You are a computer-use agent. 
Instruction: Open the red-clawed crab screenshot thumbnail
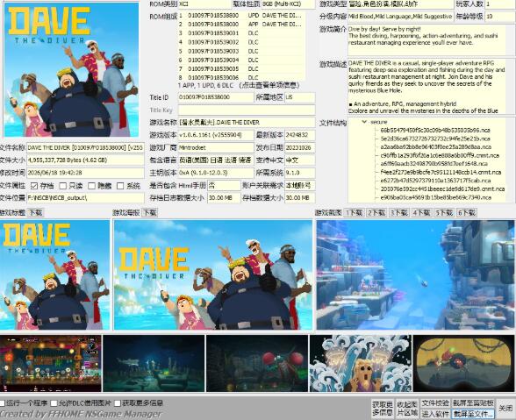(257, 363)
